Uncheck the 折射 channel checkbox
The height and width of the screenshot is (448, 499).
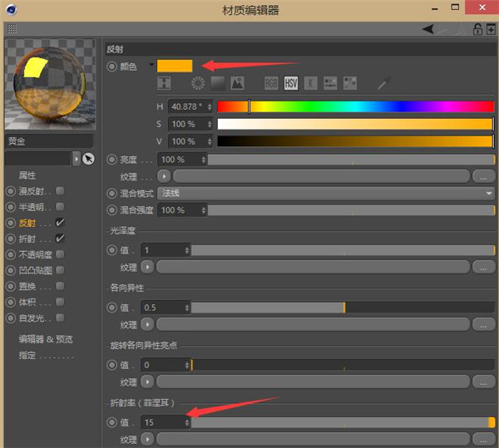click(x=60, y=239)
